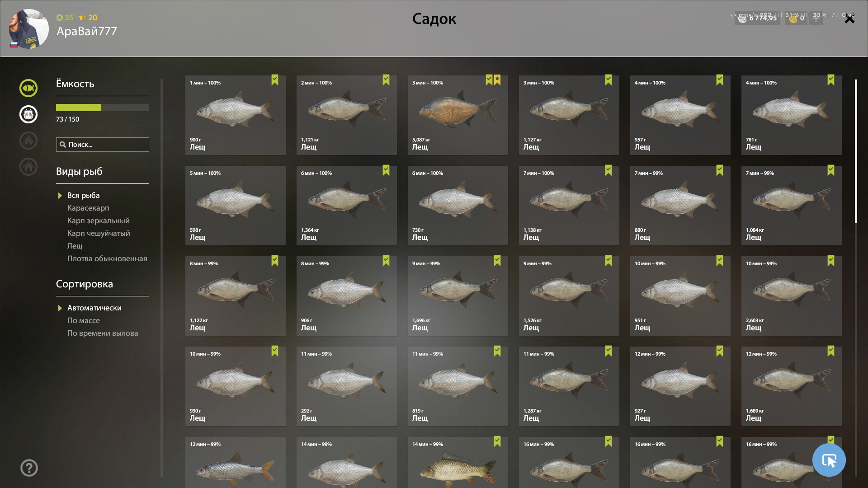
Task: Sort fish by По массе
Action: coord(84,320)
